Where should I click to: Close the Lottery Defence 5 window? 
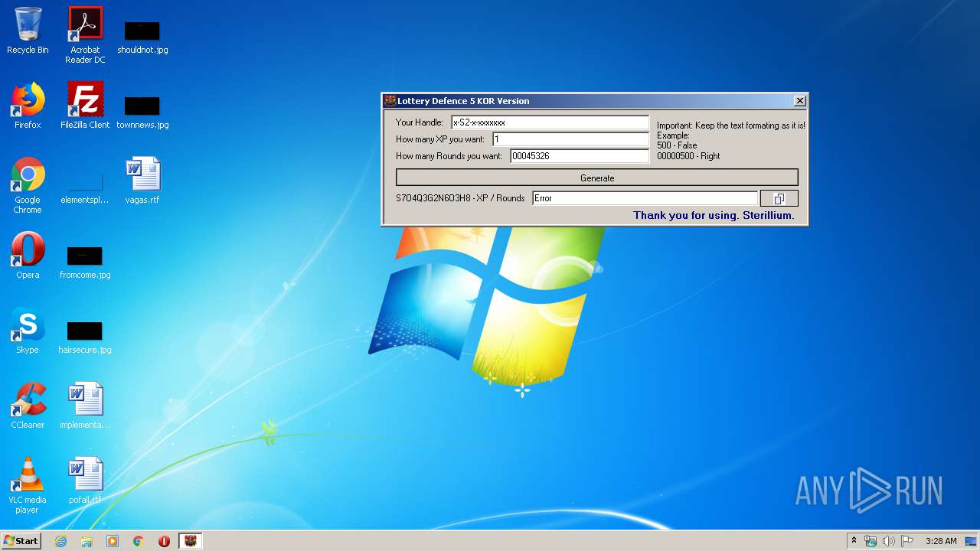[x=799, y=101]
